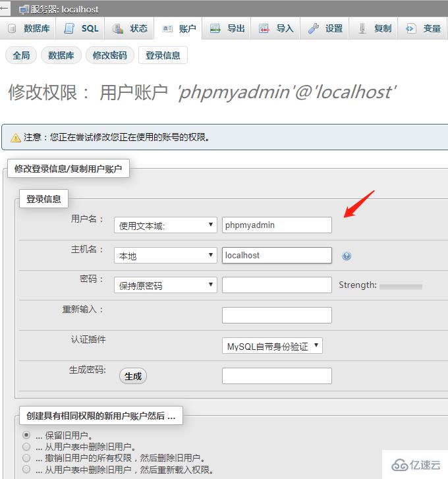
Task: Click the password Strength meter bar
Action: pyautogui.click(x=401, y=286)
